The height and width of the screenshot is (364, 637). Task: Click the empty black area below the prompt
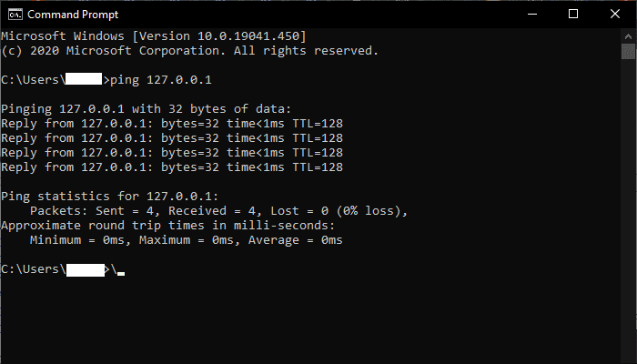[310, 321]
